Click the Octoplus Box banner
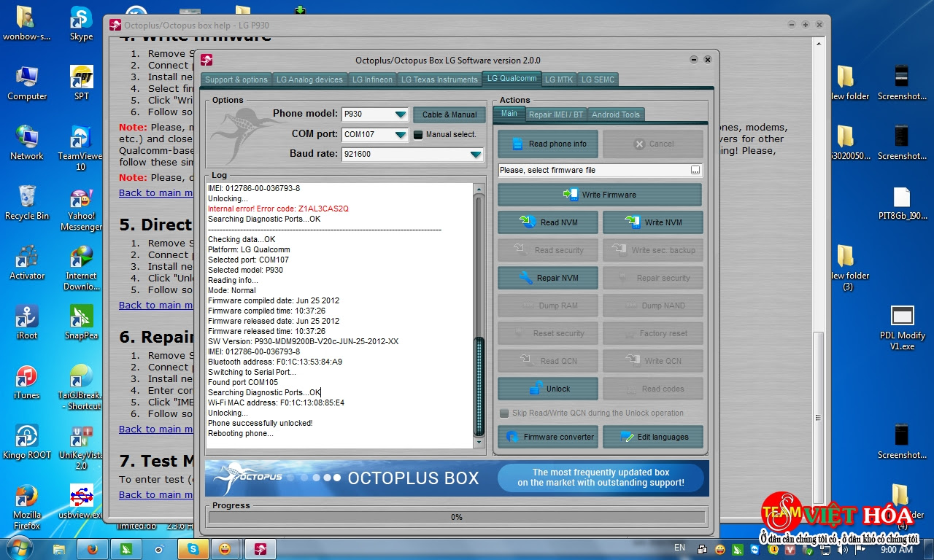Viewport: 934px width, 560px height. click(x=457, y=478)
